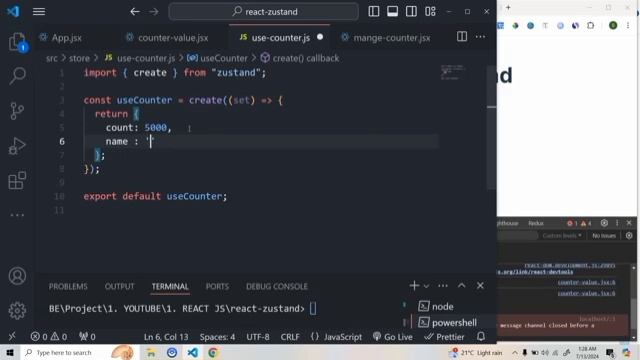Click the unsaved dot on use-counter.js tab

320,37
